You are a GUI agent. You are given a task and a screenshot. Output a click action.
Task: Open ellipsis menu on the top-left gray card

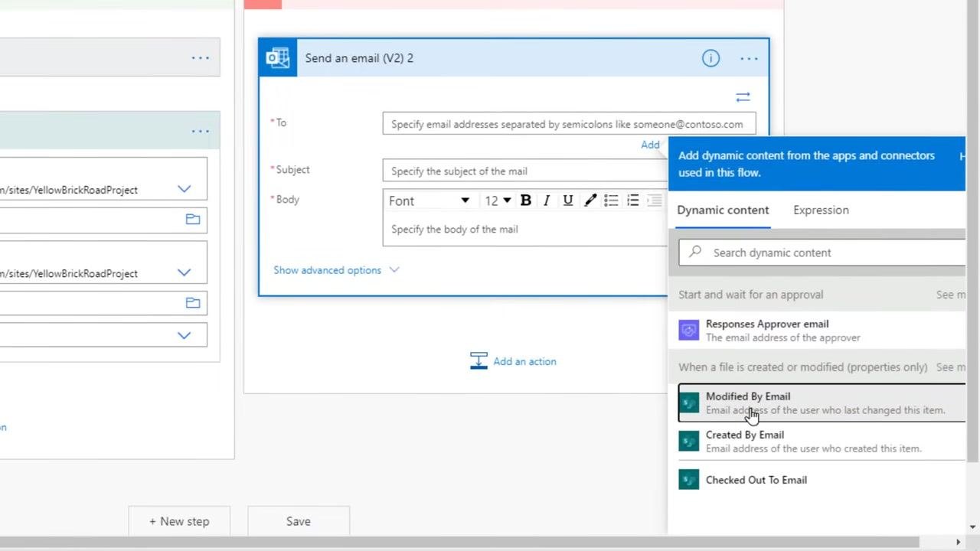[201, 57]
